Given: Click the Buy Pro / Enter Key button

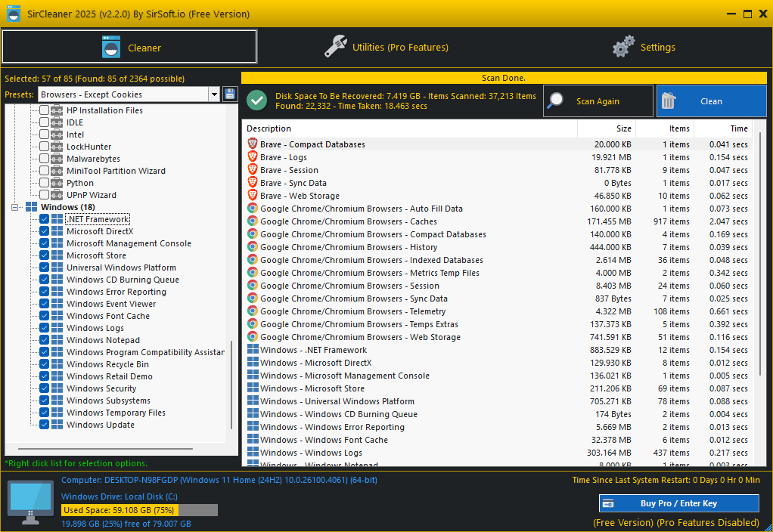Looking at the screenshot, I should coord(679,503).
